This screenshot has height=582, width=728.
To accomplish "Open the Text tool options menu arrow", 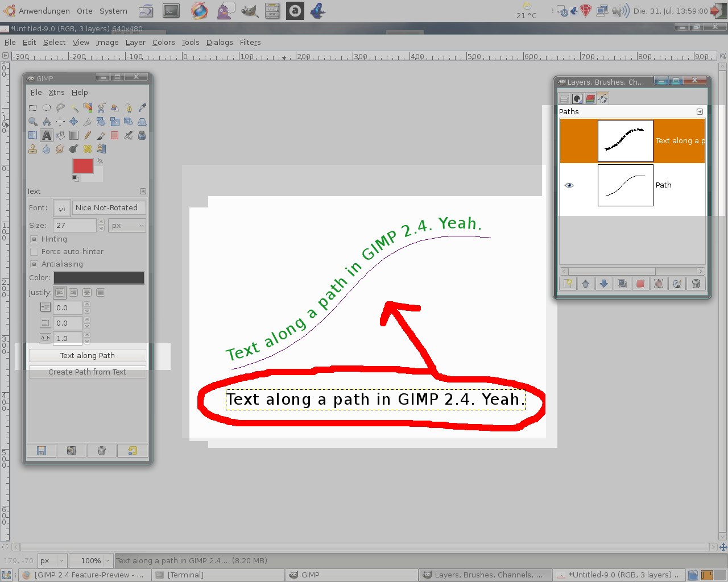I will (143, 192).
